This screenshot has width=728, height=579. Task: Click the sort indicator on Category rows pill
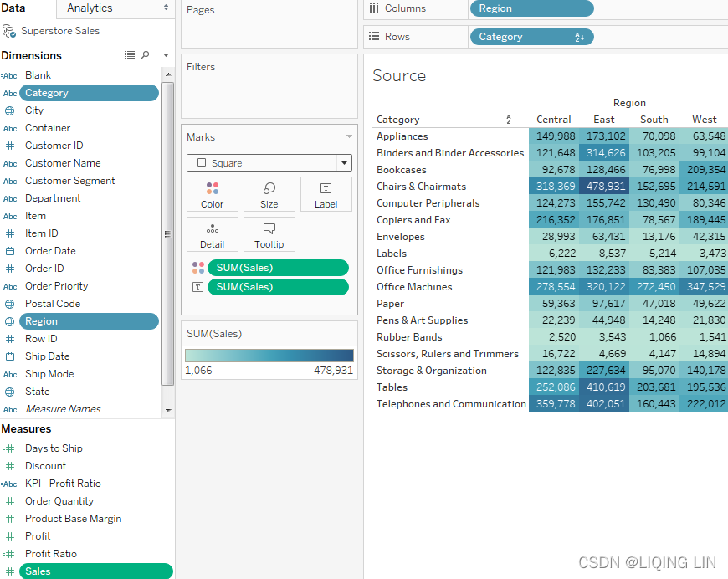[579, 37]
